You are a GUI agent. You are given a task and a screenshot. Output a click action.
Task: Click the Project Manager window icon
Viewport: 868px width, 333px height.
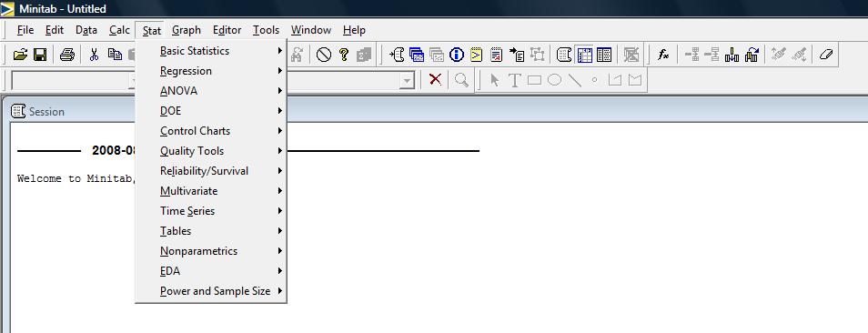604,55
